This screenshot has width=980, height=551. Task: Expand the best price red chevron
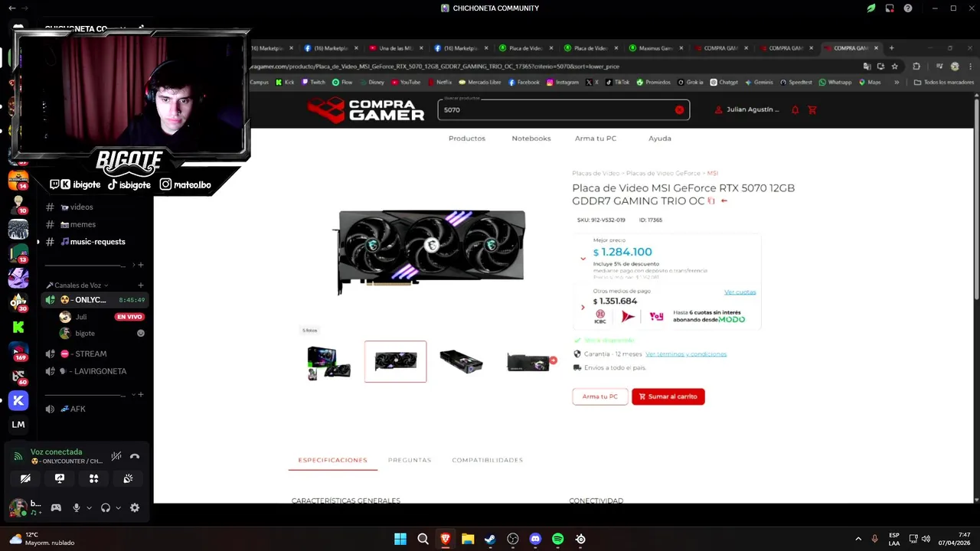tap(583, 259)
